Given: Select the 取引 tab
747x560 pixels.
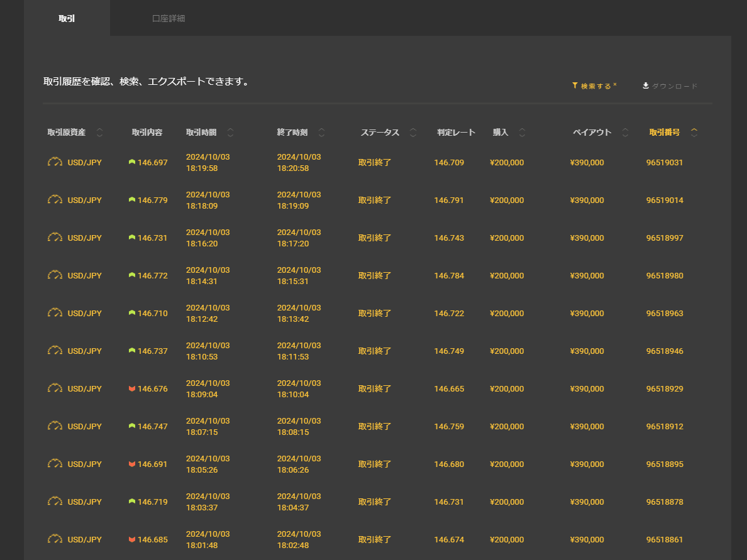Looking at the screenshot, I should [x=67, y=18].
